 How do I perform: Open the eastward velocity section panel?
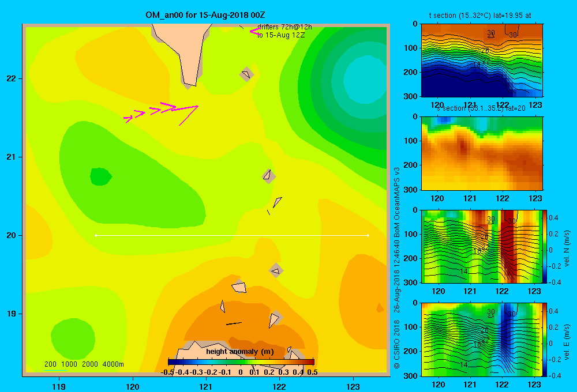(x=482, y=339)
